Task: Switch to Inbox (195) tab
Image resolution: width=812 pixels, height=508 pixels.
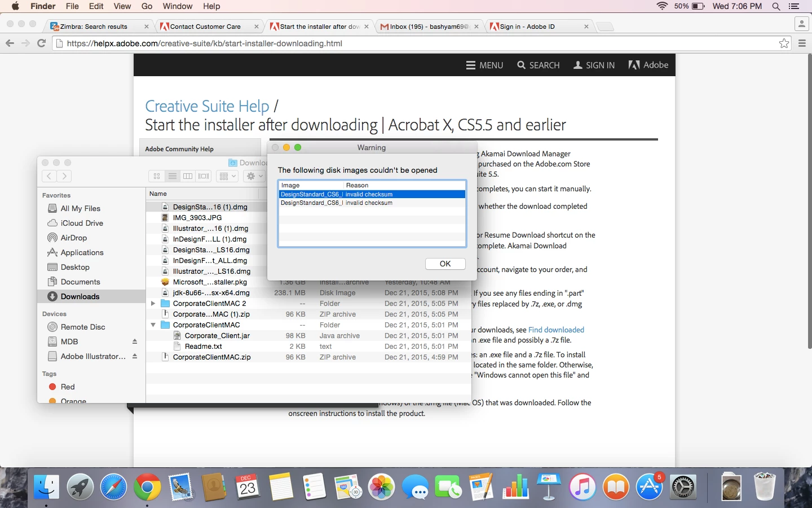Action: click(x=429, y=27)
